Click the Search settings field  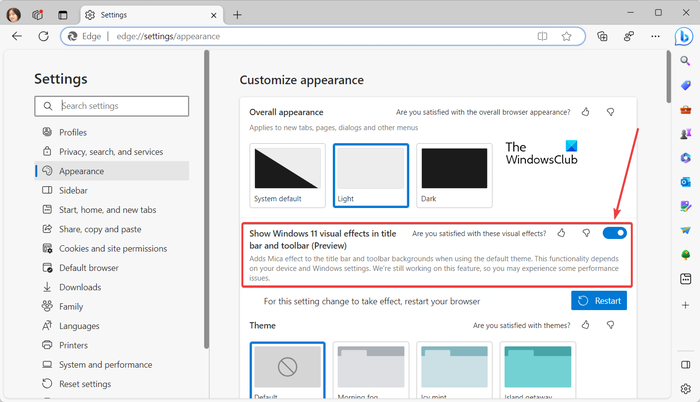[x=112, y=106]
